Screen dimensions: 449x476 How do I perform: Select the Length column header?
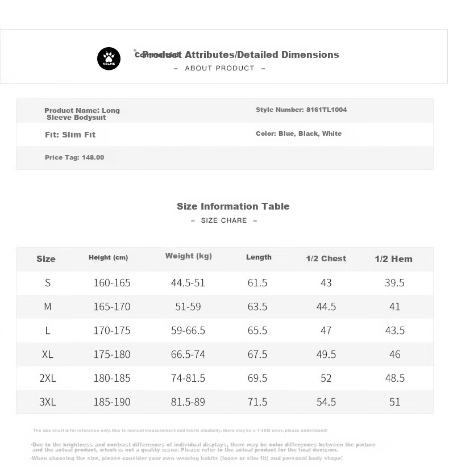[259, 257]
